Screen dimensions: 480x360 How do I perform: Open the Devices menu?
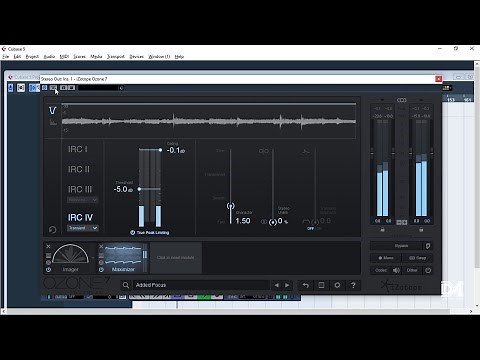click(136, 57)
